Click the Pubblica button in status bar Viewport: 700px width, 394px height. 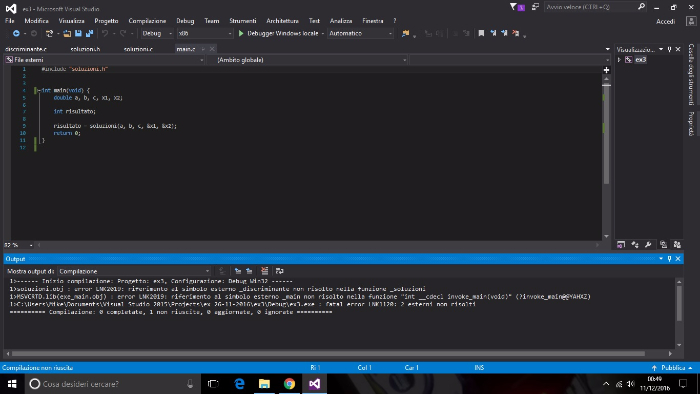(672, 368)
